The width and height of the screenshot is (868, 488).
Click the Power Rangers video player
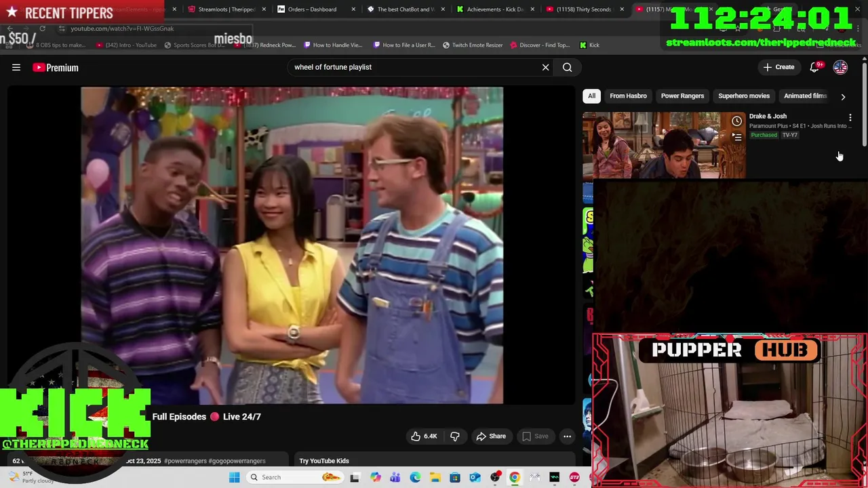pyautogui.click(x=292, y=245)
